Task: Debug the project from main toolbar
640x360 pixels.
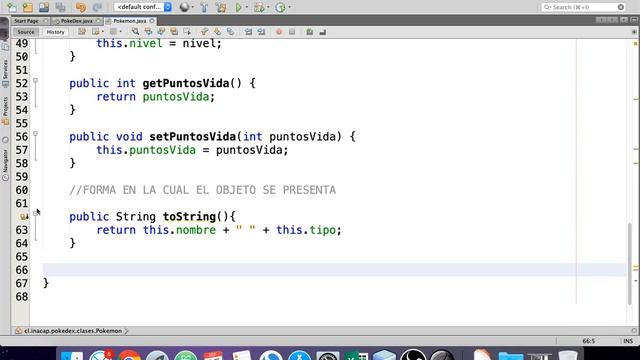Action: pyautogui.click(x=258, y=7)
